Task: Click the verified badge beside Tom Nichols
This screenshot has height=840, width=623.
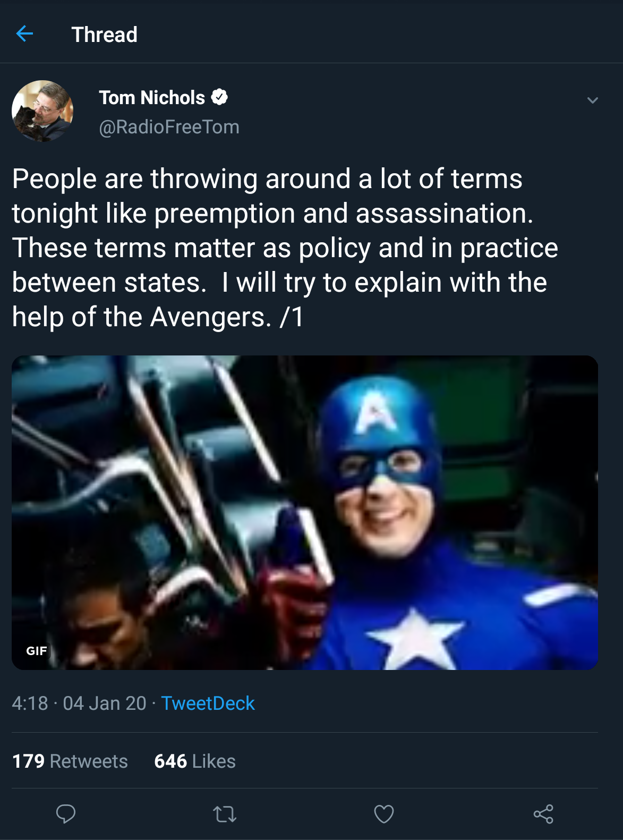Action: click(219, 97)
